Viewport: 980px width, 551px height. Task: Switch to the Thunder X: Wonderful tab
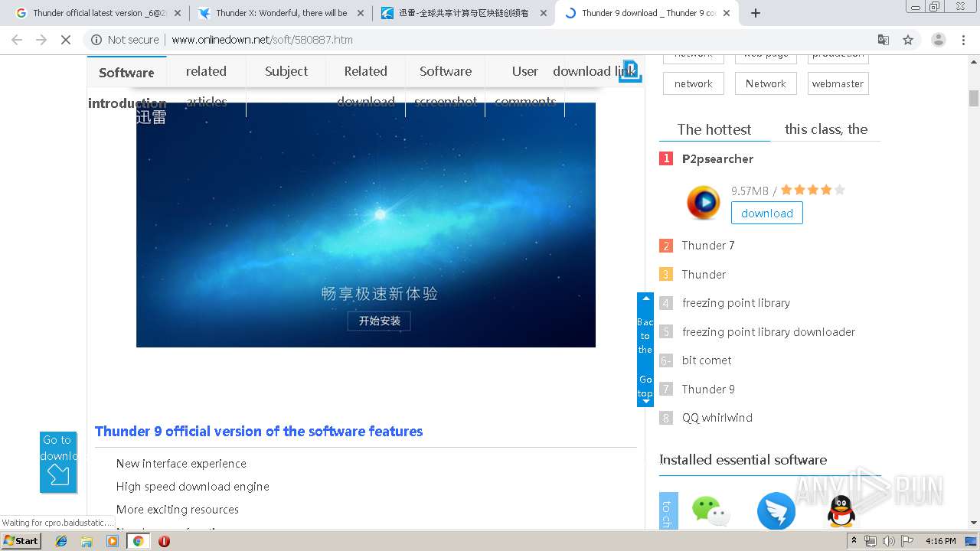pos(280,13)
